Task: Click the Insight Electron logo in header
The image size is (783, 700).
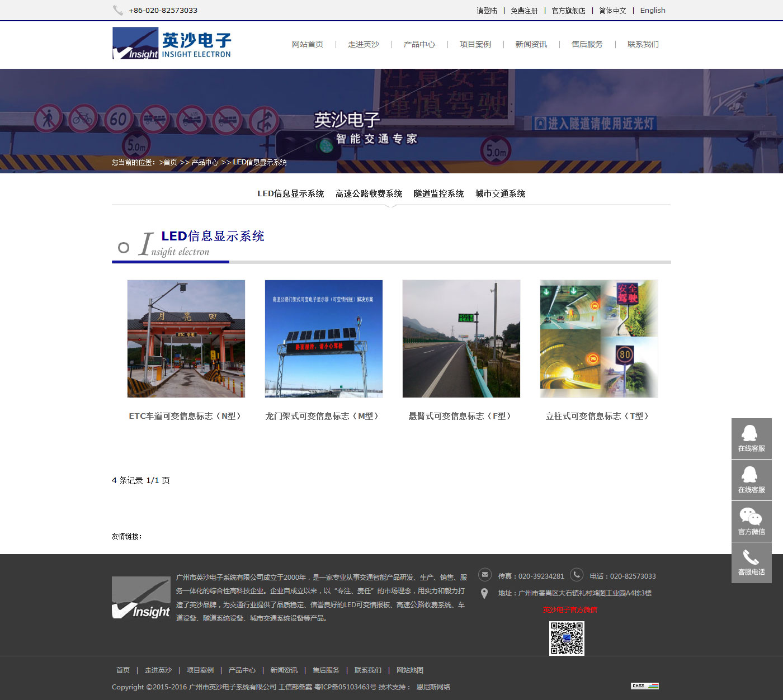Action: click(x=172, y=44)
